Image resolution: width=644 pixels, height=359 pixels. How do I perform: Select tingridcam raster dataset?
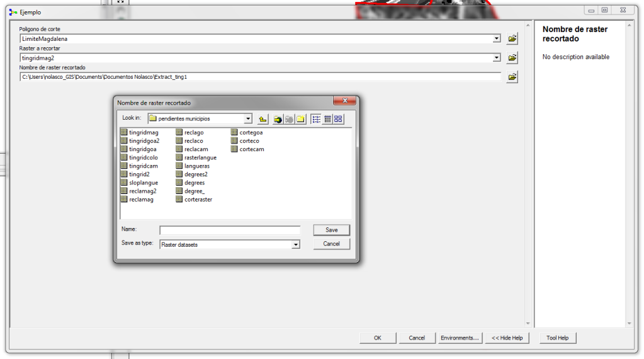coord(139,166)
